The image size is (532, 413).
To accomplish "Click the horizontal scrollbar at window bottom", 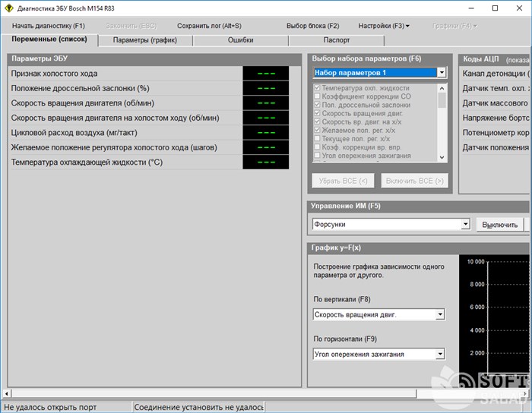I will click(228, 394).
